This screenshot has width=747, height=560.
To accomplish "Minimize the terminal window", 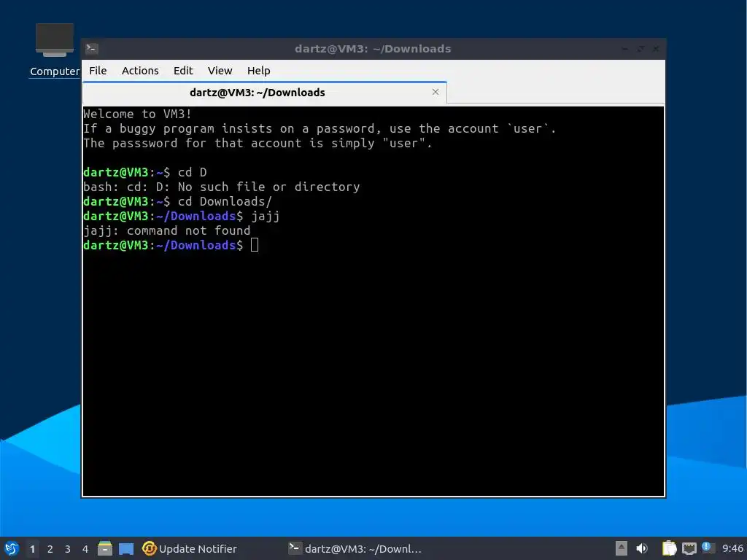I will point(625,49).
